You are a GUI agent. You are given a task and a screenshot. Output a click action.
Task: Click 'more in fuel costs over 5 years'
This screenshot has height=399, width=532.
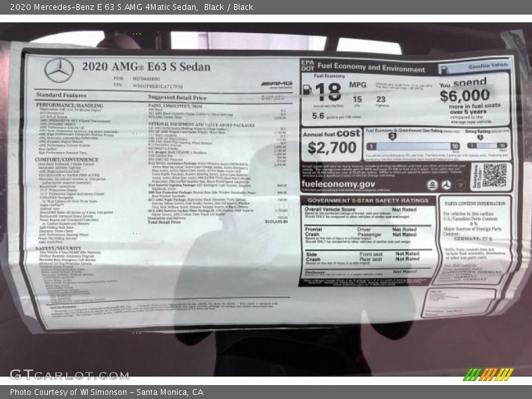tap(474, 108)
